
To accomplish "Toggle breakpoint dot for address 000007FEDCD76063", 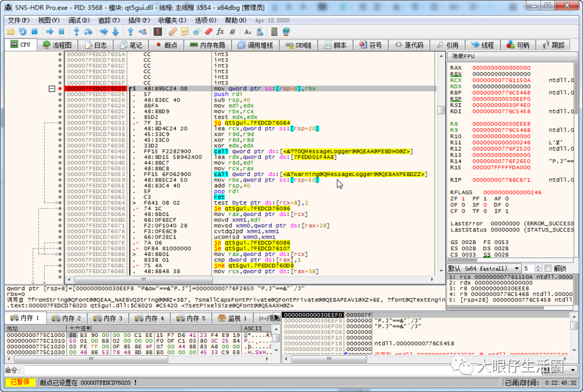I will pyautogui.click(x=60, y=197).
